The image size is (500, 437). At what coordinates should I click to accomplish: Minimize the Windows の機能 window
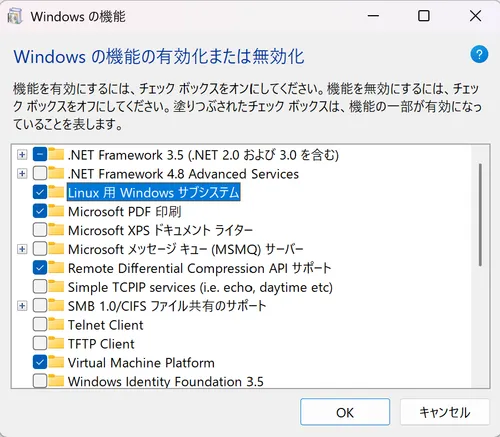(373, 16)
